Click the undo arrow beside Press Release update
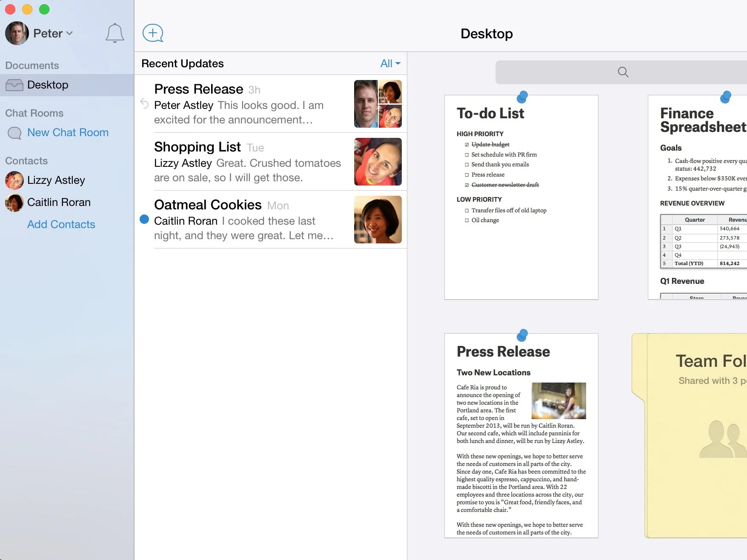747x560 pixels. click(144, 103)
